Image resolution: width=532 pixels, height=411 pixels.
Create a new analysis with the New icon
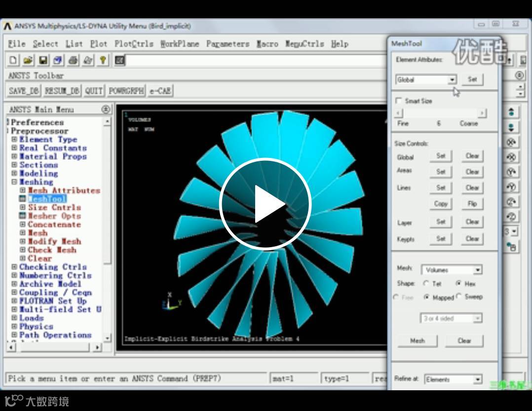coord(13,60)
